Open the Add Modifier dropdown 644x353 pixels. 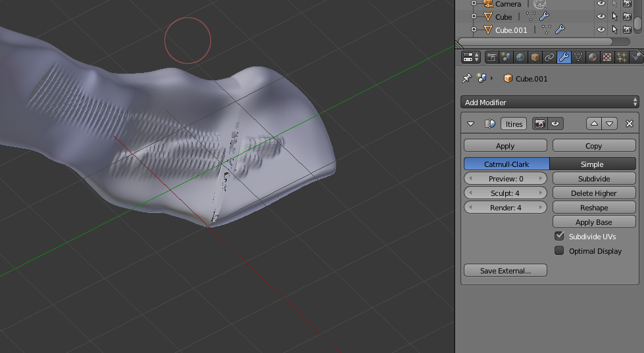pos(549,102)
